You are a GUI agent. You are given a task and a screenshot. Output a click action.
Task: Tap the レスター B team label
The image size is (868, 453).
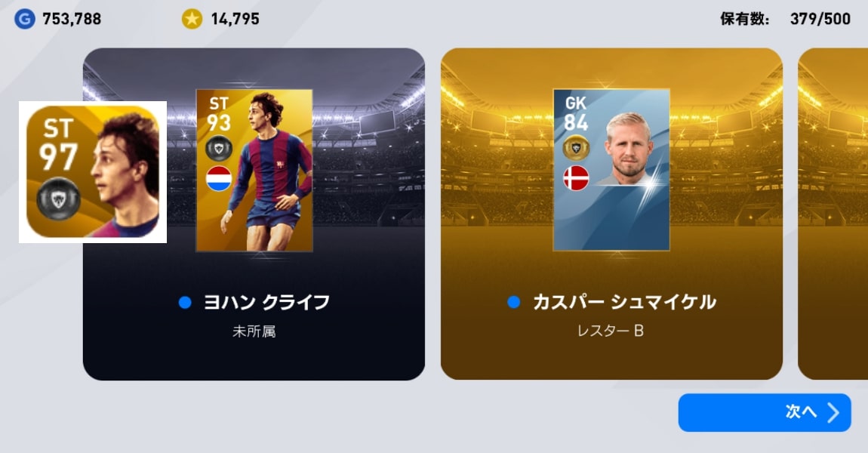coord(611,331)
